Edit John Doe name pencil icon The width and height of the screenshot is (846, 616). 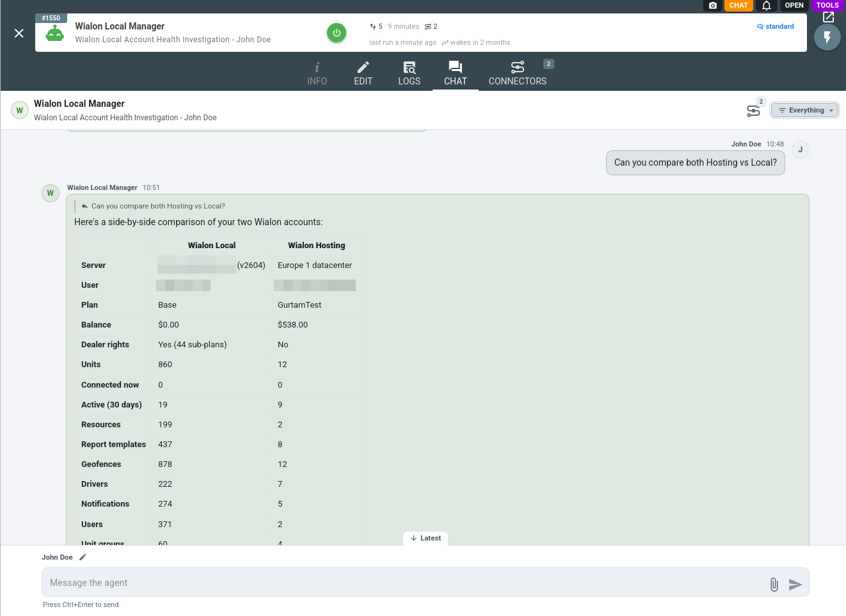[83, 557]
